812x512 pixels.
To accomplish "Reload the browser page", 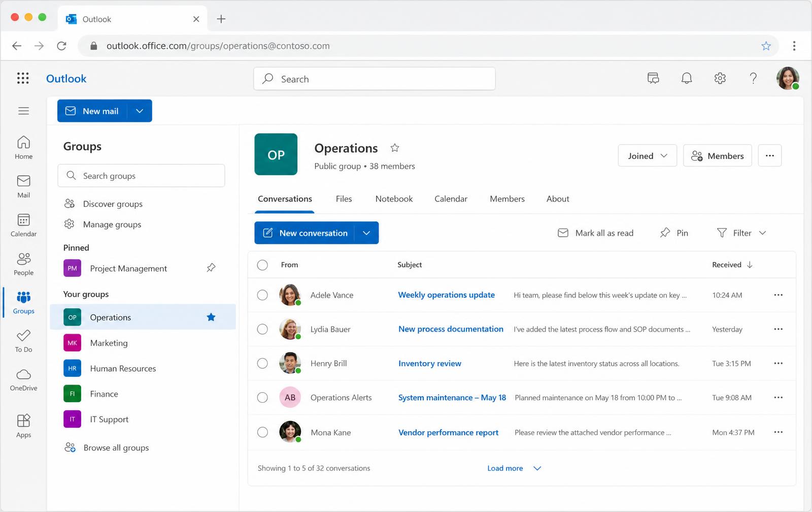I will pyautogui.click(x=61, y=46).
